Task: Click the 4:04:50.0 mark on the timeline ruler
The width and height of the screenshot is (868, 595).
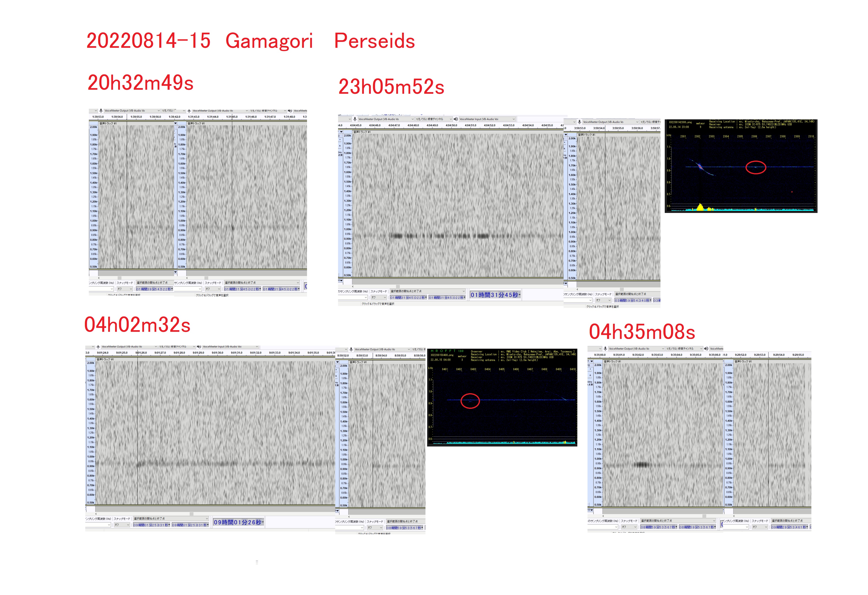Action: [x=451, y=126]
